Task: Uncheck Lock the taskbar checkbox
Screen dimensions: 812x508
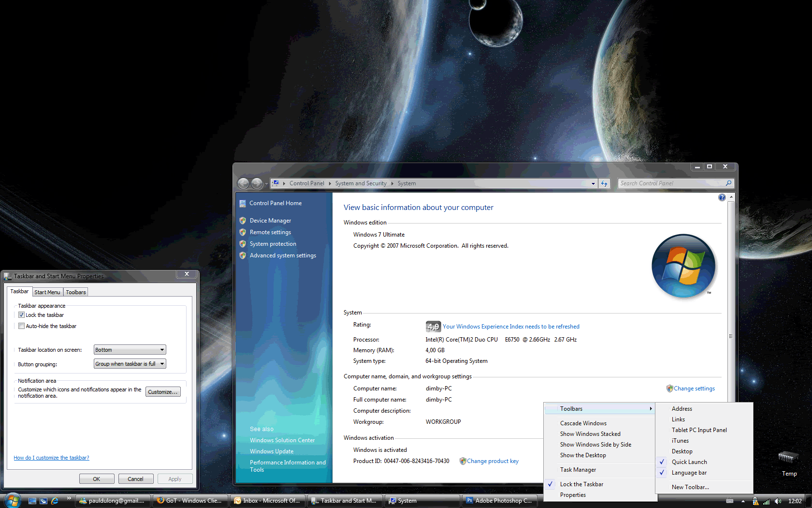Action: 21,315
